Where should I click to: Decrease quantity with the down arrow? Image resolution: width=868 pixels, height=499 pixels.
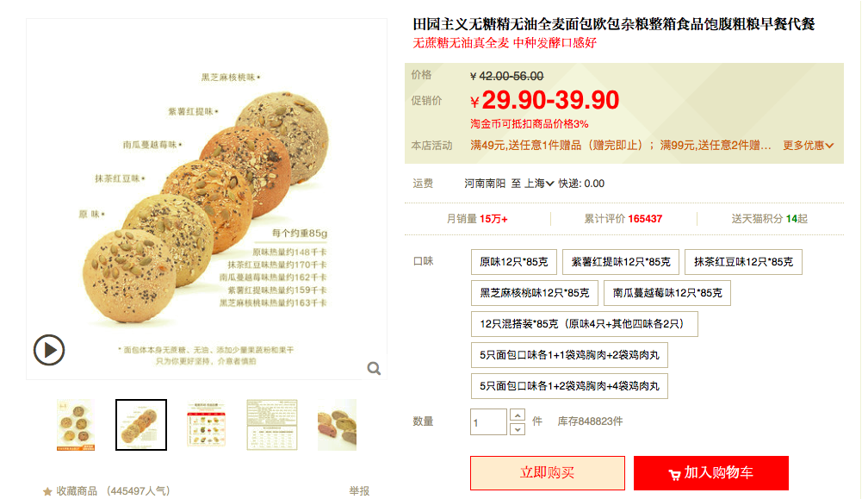[x=517, y=429]
